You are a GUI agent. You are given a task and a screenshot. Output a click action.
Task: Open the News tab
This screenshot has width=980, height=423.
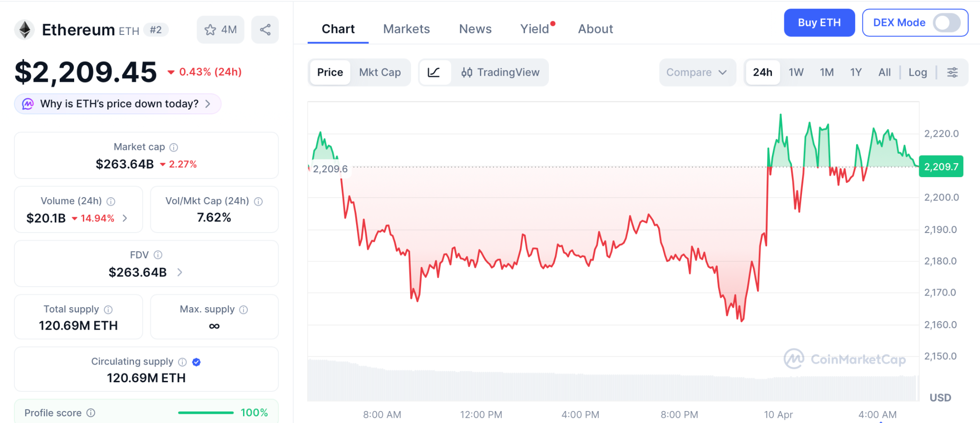click(x=475, y=29)
